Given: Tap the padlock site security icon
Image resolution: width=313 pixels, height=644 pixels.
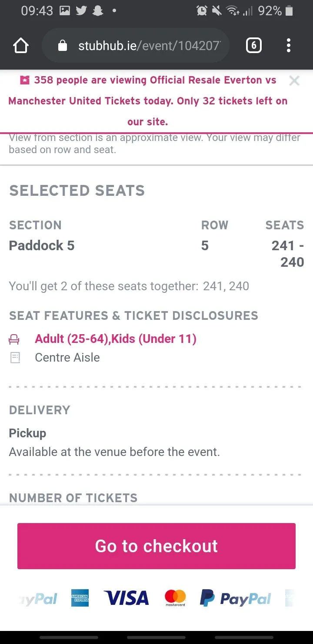Looking at the screenshot, I should point(63,46).
